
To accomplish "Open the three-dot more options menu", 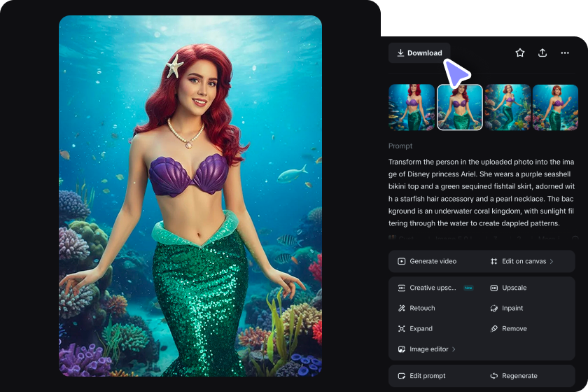I will tap(565, 53).
